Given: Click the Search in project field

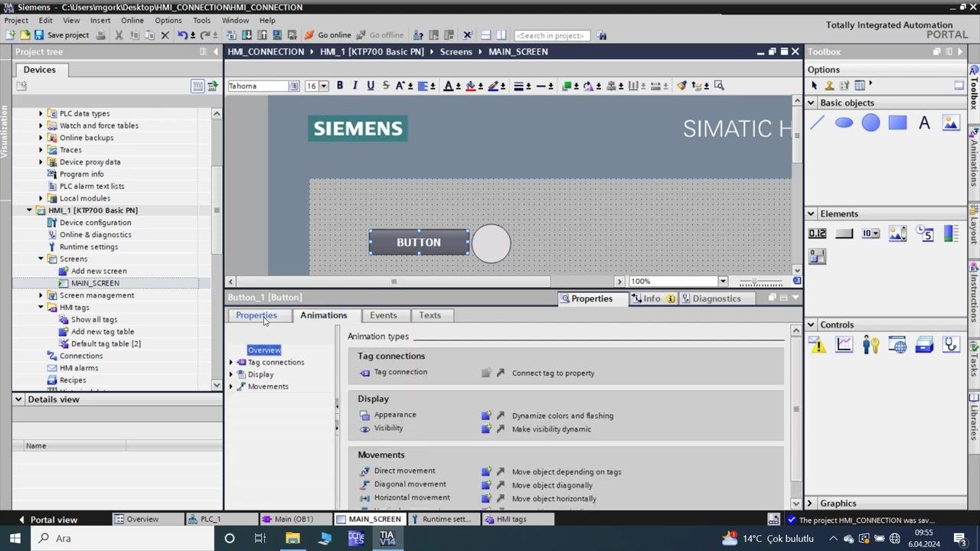Looking at the screenshot, I should 550,35.
